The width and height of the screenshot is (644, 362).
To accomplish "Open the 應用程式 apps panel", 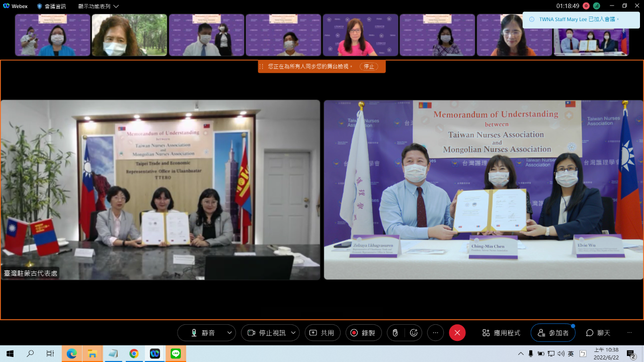I will (501, 333).
